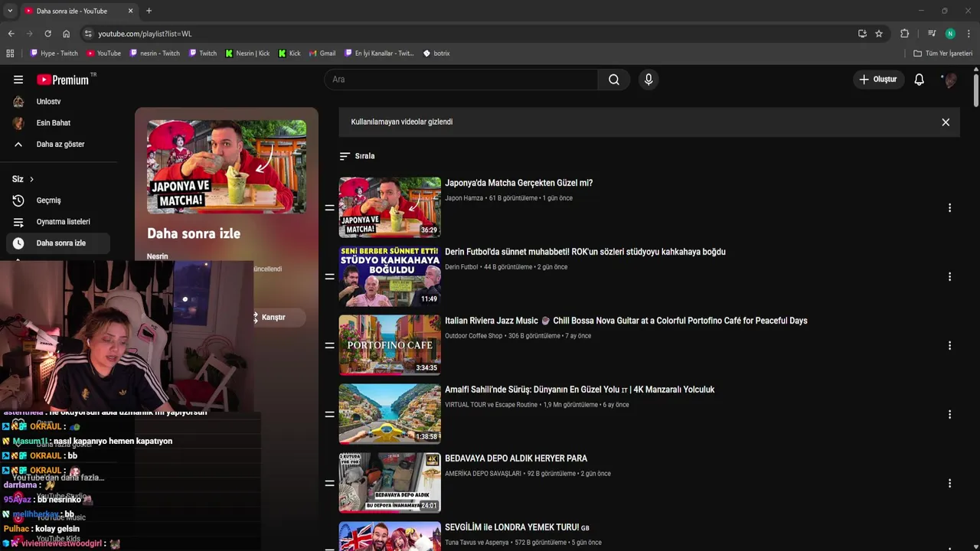Open the Derin Futbol video title
This screenshot has height=551, width=980.
[585, 252]
